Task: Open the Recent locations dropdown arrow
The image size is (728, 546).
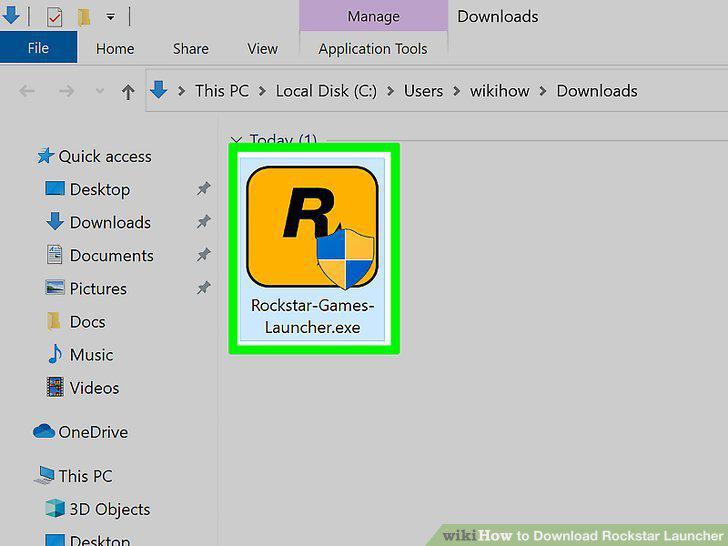Action: 99,91
